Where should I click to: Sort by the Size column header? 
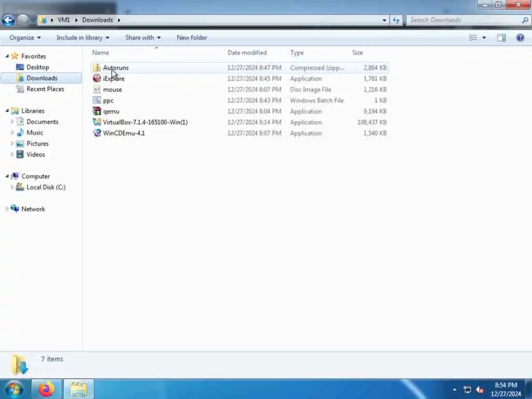357,52
